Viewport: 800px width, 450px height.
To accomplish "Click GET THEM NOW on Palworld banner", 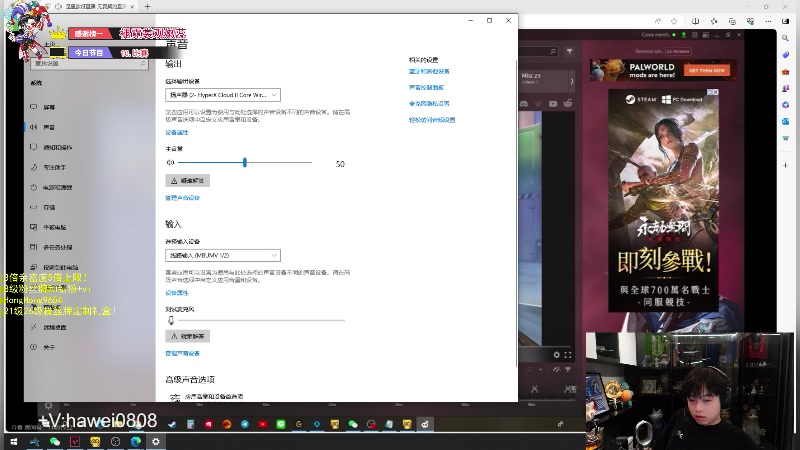I will pyautogui.click(x=707, y=70).
